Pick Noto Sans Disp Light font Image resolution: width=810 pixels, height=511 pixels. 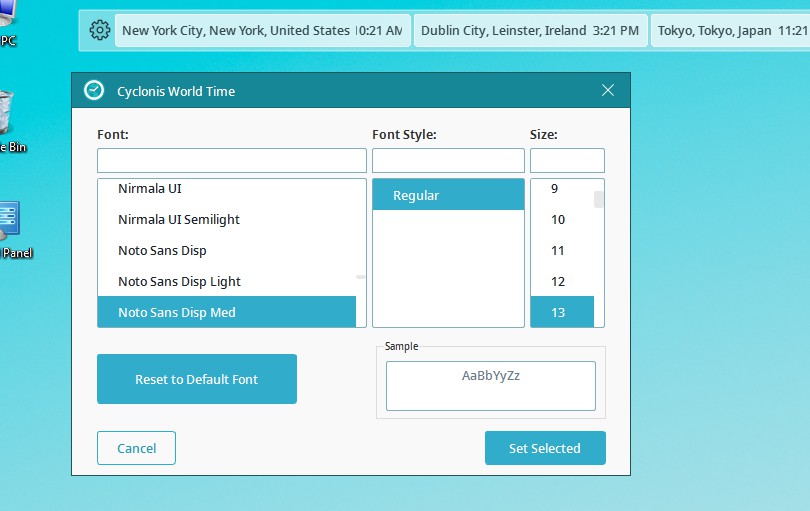point(179,281)
